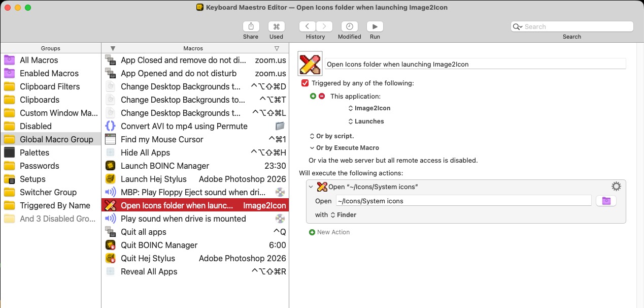The image size is (644, 308).
Task: Click the purple folder chooser button
Action: tap(606, 201)
